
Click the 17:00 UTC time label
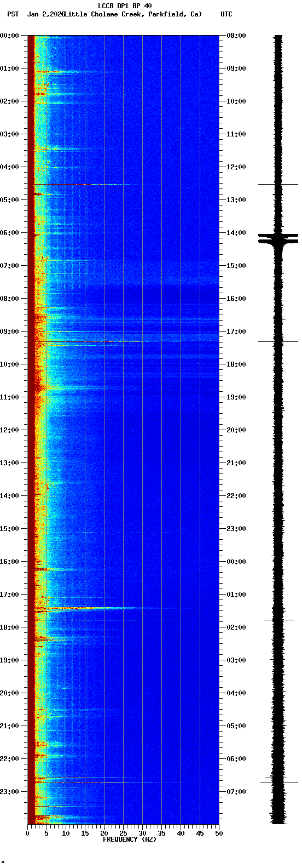coord(236,332)
